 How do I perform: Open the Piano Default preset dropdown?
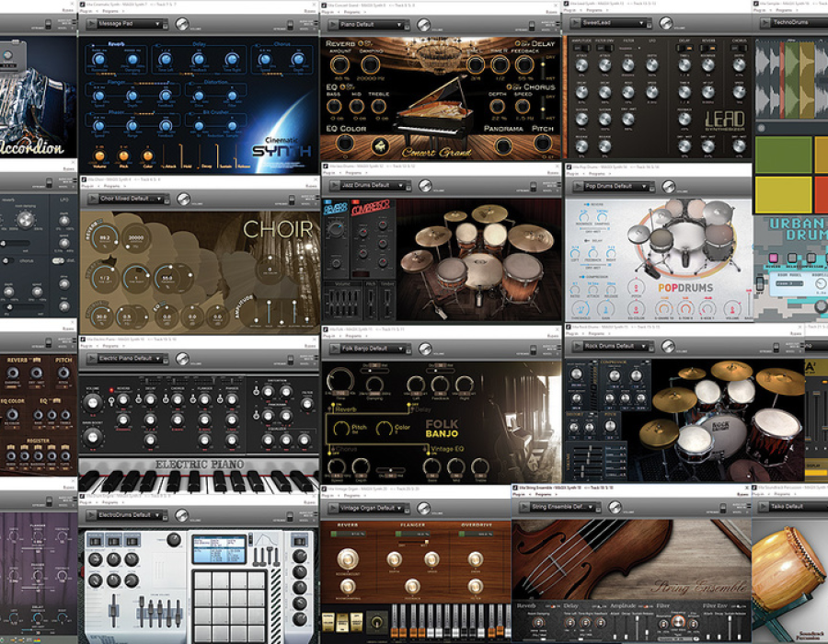coord(398,24)
